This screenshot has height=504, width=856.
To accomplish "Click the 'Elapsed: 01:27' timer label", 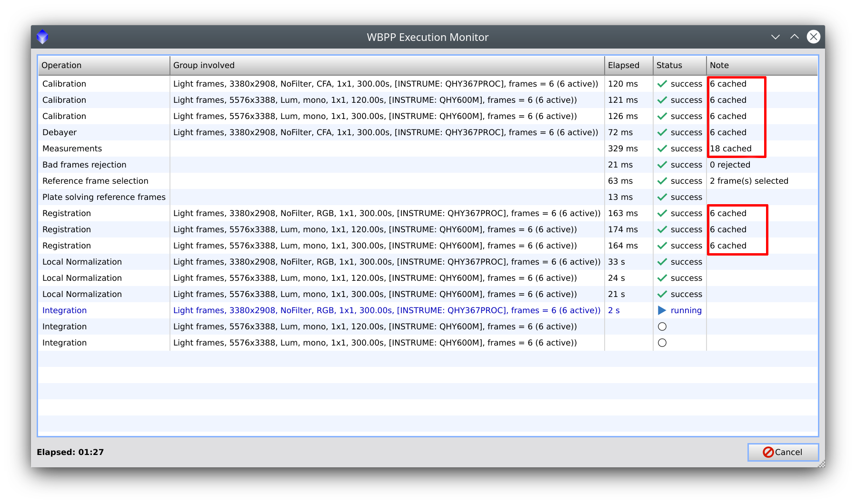I will tap(70, 452).
